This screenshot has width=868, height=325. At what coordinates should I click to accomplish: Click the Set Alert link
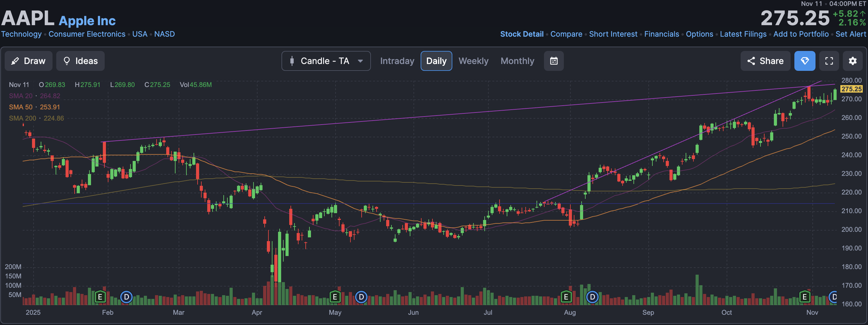(851, 34)
